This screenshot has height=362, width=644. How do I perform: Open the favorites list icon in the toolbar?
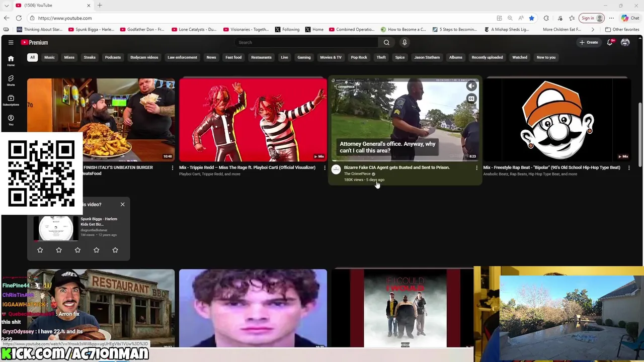click(572, 18)
